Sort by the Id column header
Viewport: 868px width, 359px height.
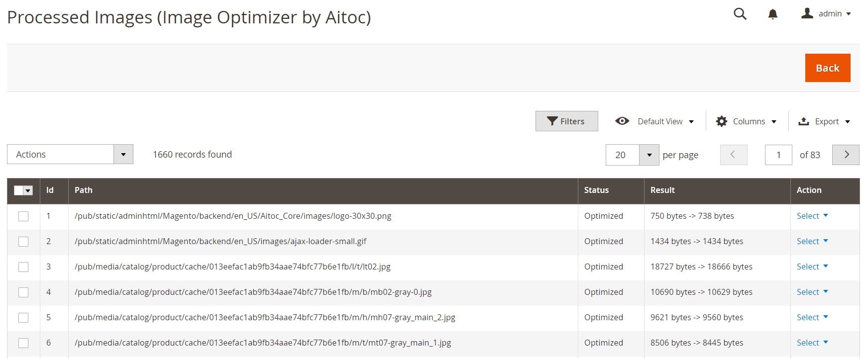[54, 190]
